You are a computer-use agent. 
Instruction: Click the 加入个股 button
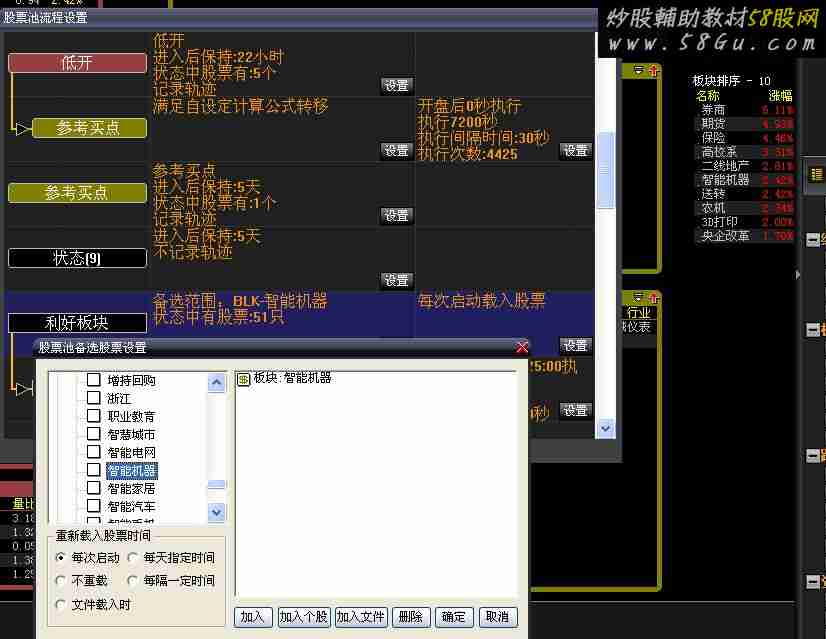(x=303, y=617)
